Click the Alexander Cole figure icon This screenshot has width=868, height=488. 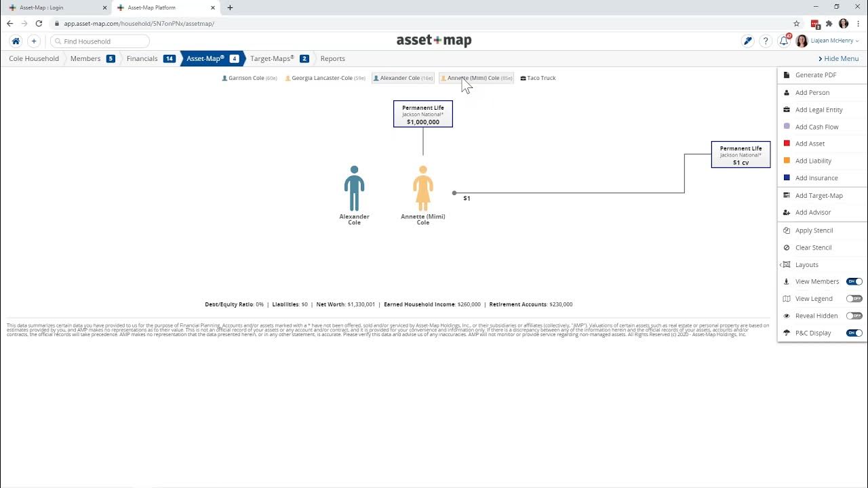[x=354, y=188]
